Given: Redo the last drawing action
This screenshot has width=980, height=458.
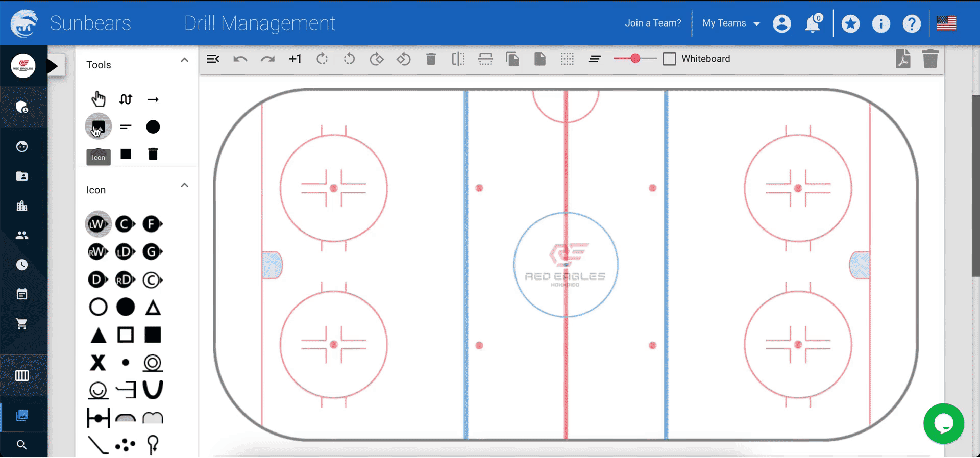Looking at the screenshot, I should point(267,59).
